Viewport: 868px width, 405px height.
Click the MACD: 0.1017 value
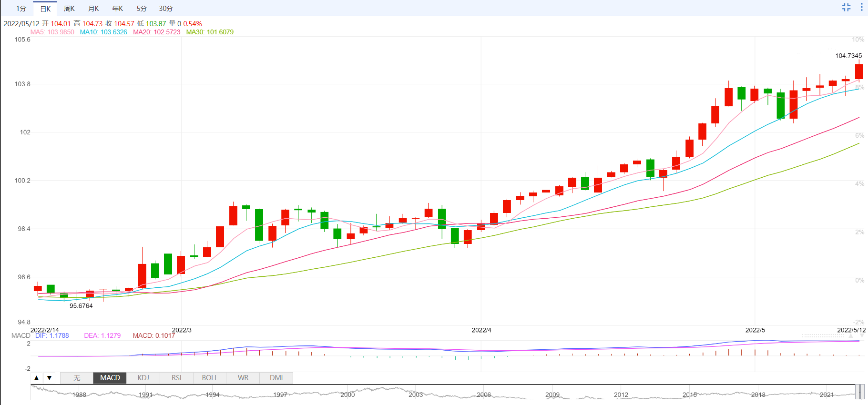coord(154,335)
